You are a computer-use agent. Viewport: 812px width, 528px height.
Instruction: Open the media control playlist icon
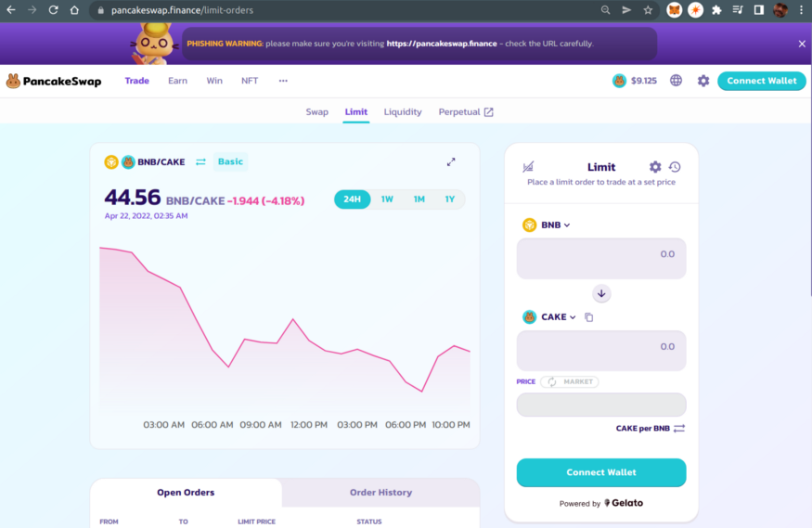click(738, 10)
